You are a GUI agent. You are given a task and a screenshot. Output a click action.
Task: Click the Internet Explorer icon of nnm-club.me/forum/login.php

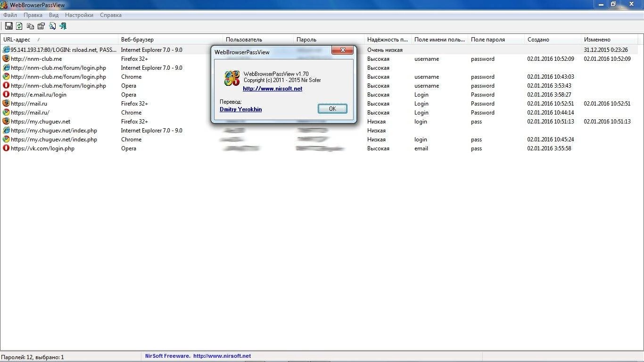[6, 67]
